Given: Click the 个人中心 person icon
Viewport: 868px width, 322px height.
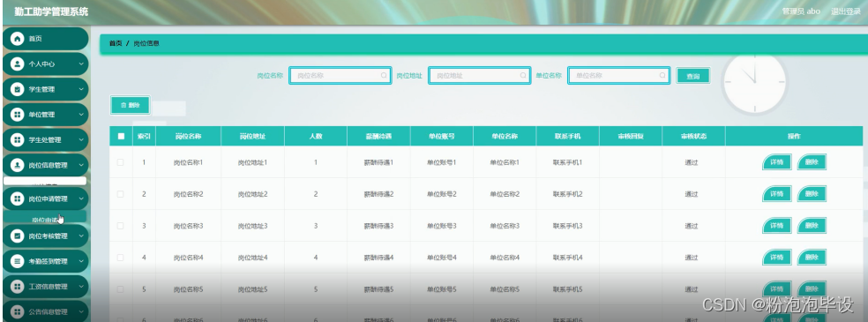Looking at the screenshot, I should pyautogui.click(x=18, y=64).
